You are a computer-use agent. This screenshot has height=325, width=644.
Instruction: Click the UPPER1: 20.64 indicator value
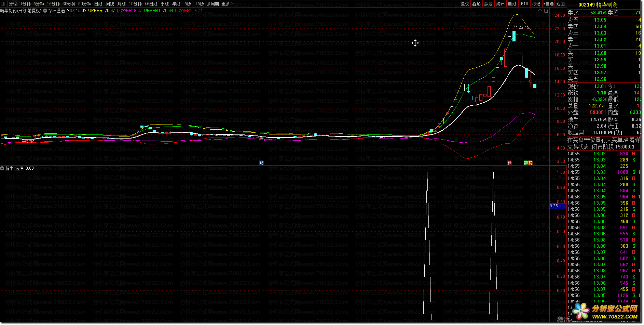tap(158, 11)
